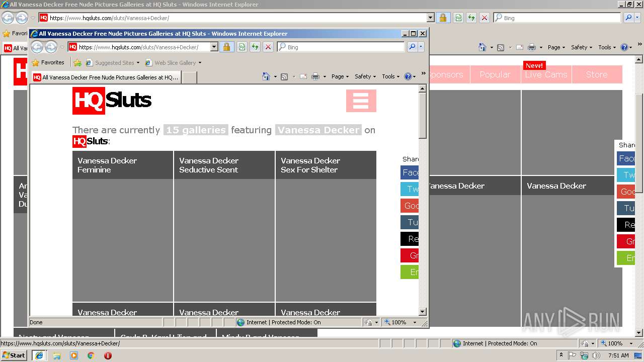
Task: Open Home page icon in front window
Action: (266, 76)
